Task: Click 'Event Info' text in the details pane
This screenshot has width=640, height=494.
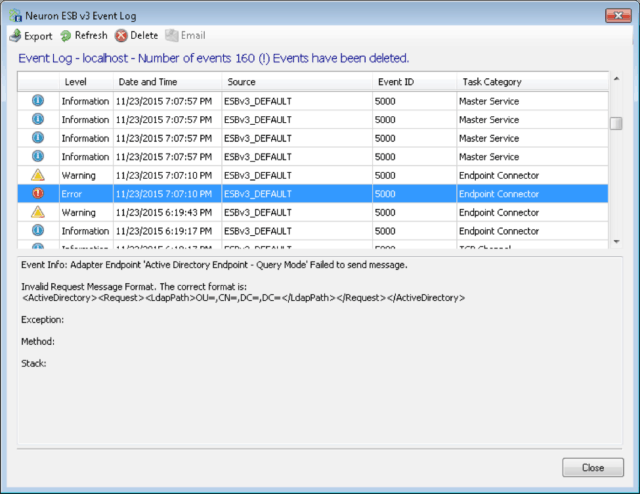Action: click(x=44, y=265)
